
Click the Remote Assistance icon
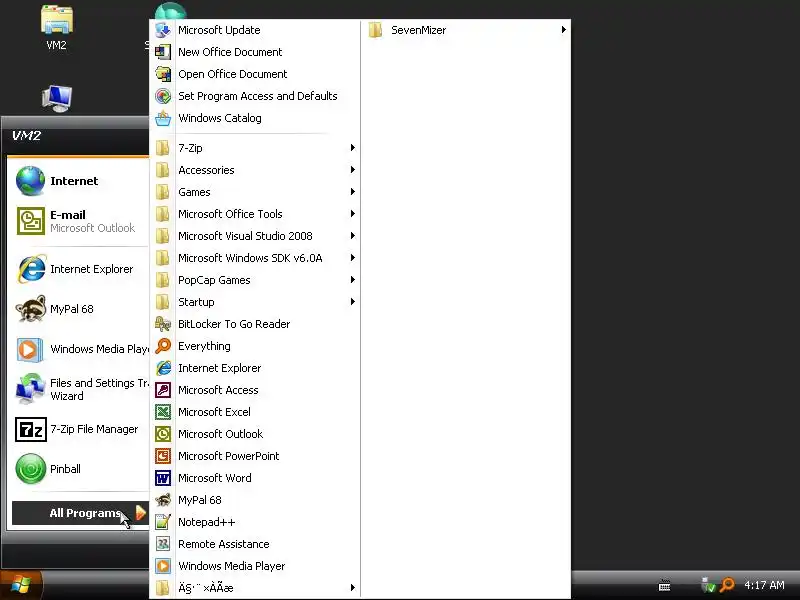pyautogui.click(x=163, y=544)
